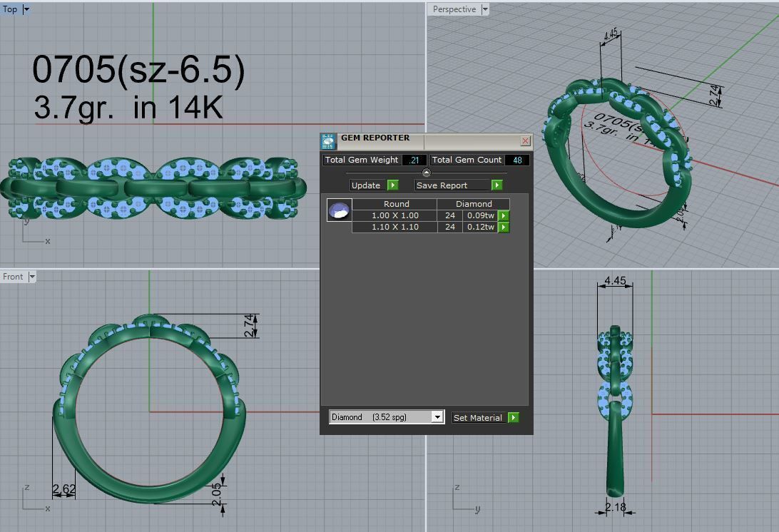The image size is (779, 532).
Task: Click the GEM REPORTER title bar
Action: point(427,141)
